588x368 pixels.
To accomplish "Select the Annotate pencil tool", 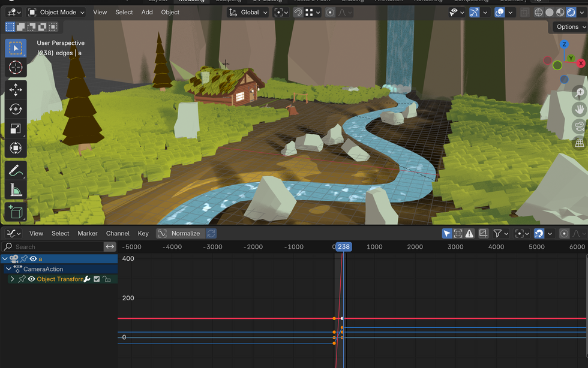I will pyautogui.click(x=16, y=171).
